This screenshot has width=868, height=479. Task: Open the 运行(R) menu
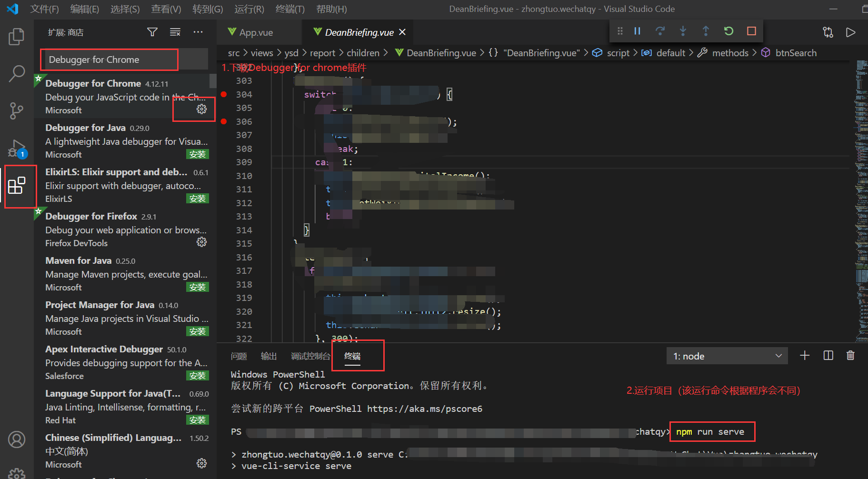point(249,9)
